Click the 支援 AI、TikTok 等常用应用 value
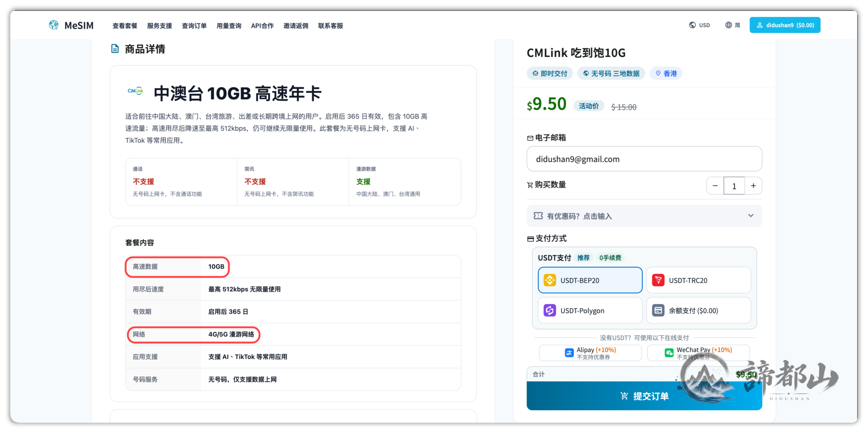The width and height of the screenshot is (868, 433). [x=248, y=356]
